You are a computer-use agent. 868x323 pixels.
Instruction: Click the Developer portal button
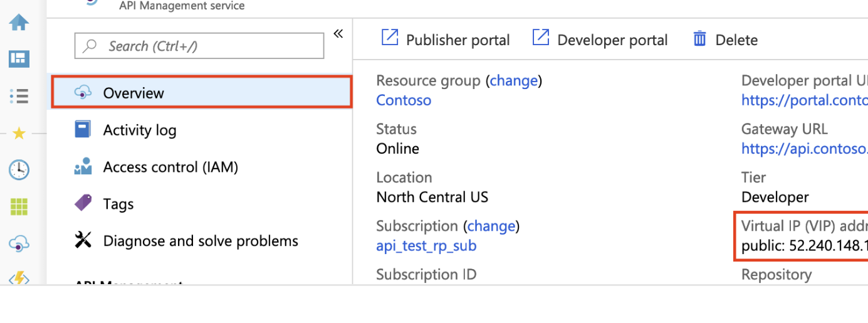click(x=600, y=40)
